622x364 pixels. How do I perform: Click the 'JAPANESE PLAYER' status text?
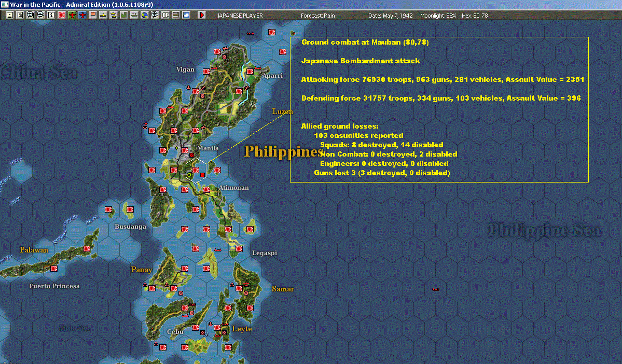[x=240, y=16]
